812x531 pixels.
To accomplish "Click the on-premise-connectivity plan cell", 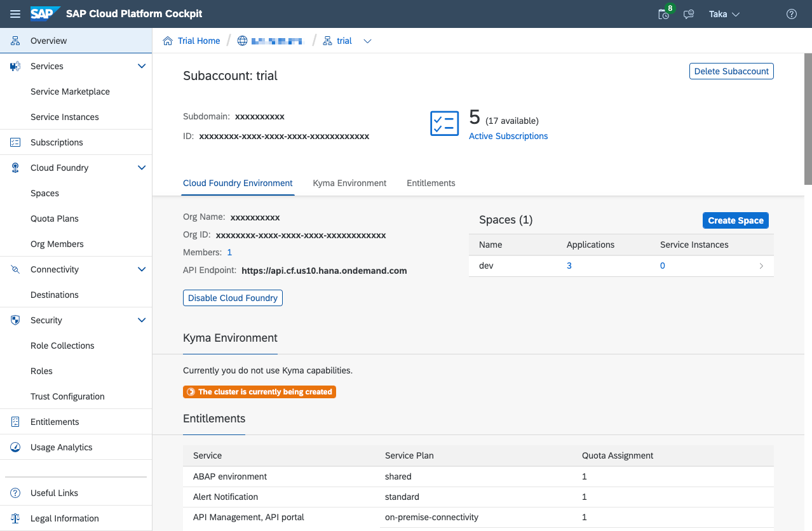I will click(x=431, y=517).
